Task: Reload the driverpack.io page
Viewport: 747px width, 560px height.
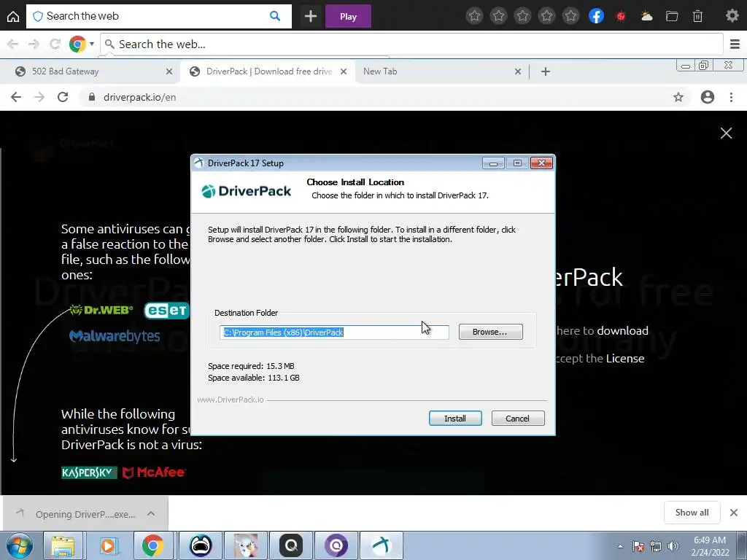Action: click(x=63, y=97)
